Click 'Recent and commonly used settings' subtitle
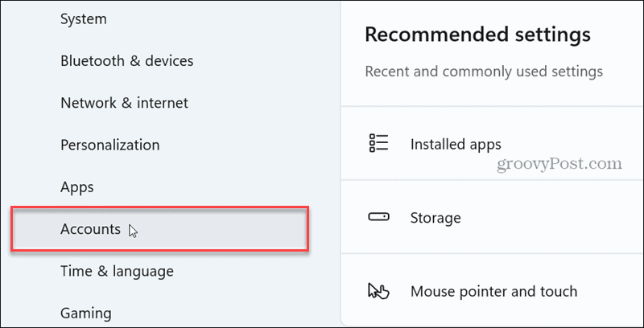Viewport: 644px width, 328px height. pyautogui.click(x=484, y=72)
